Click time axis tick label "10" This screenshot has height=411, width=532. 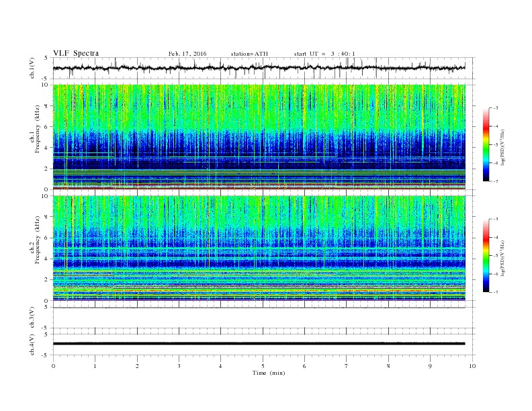coord(472,366)
